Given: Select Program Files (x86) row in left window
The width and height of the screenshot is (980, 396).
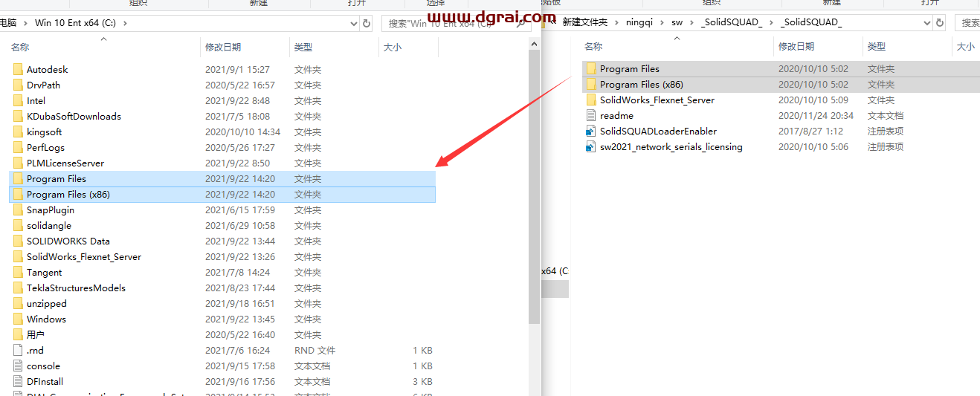Looking at the screenshot, I should (x=222, y=195).
